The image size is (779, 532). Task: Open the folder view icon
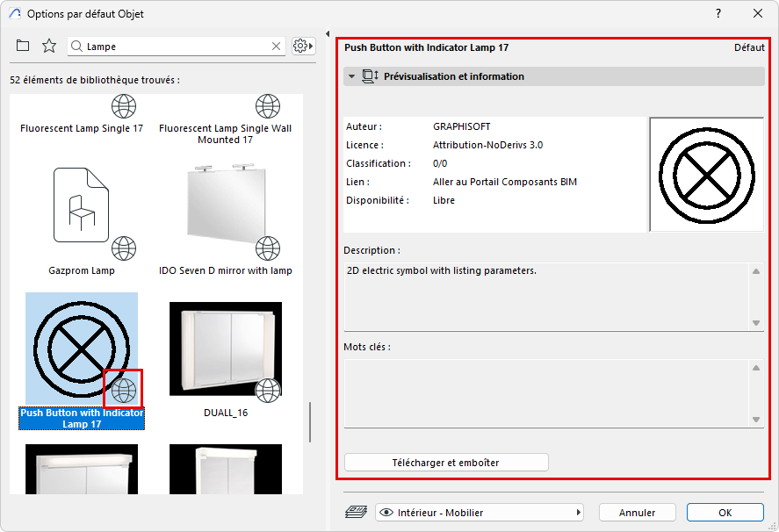point(23,46)
